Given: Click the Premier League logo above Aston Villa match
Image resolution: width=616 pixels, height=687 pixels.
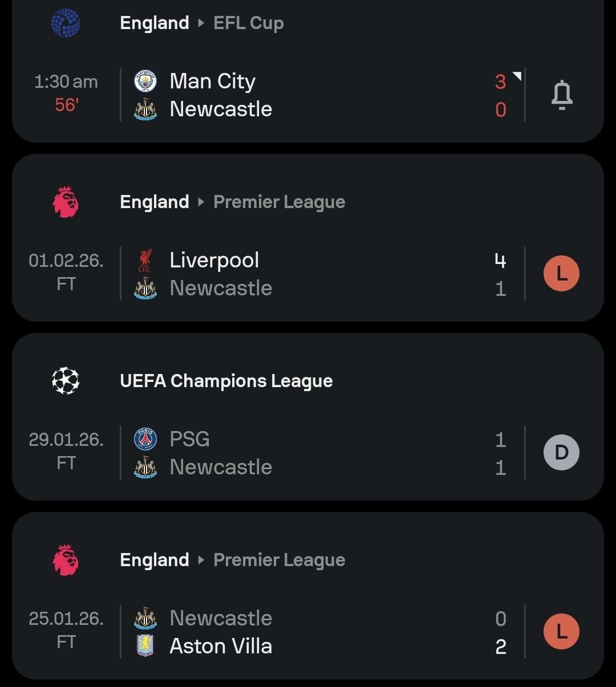Looking at the screenshot, I should point(66,560).
